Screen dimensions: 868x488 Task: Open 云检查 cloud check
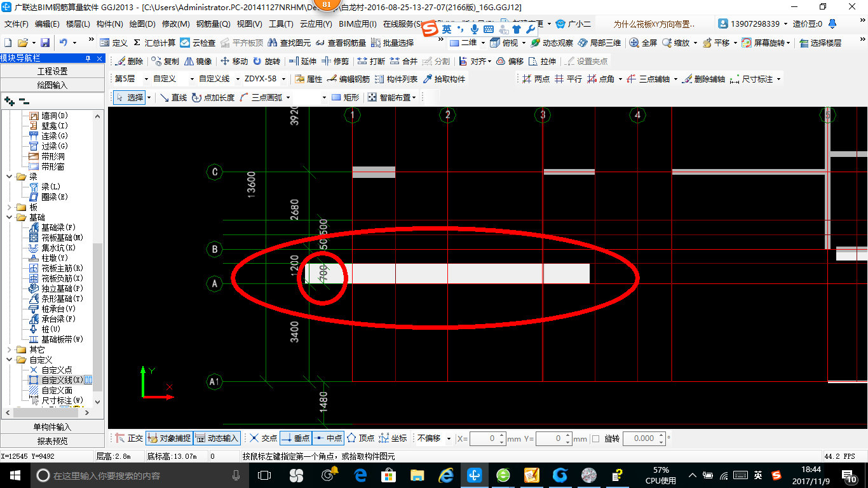[x=198, y=43]
